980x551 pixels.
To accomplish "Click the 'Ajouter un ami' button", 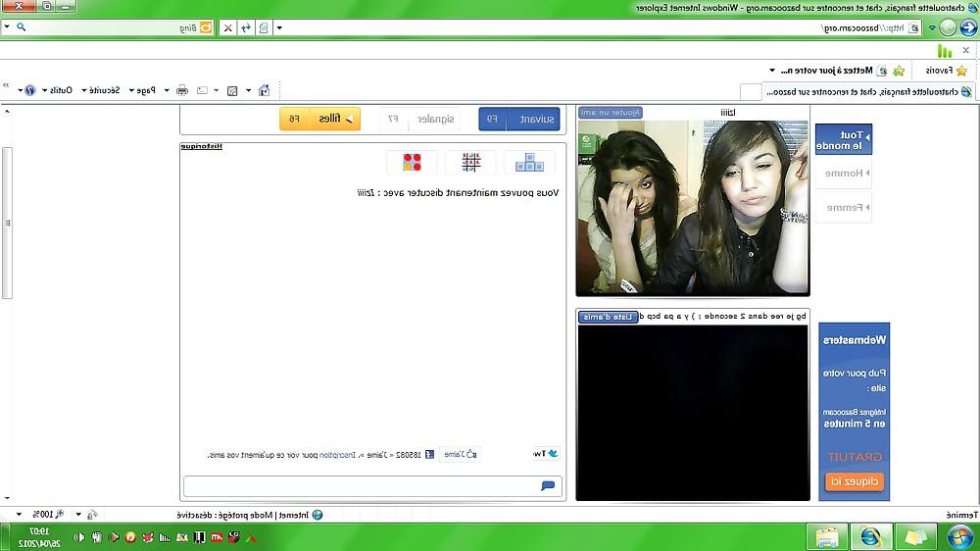I will click(611, 113).
